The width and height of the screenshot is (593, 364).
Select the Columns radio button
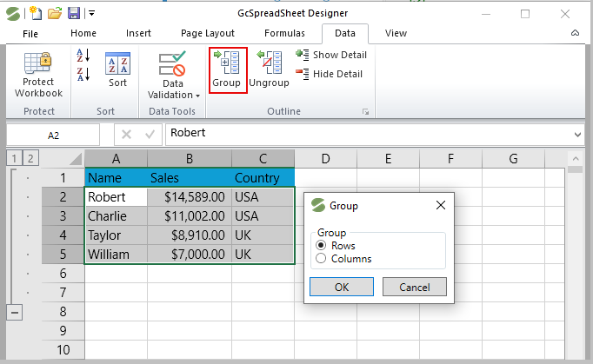(x=321, y=259)
